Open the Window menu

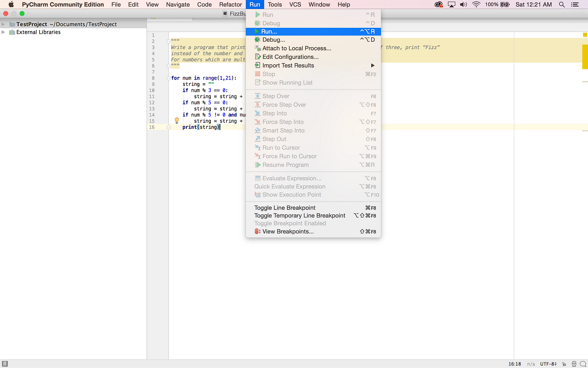(319, 4)
